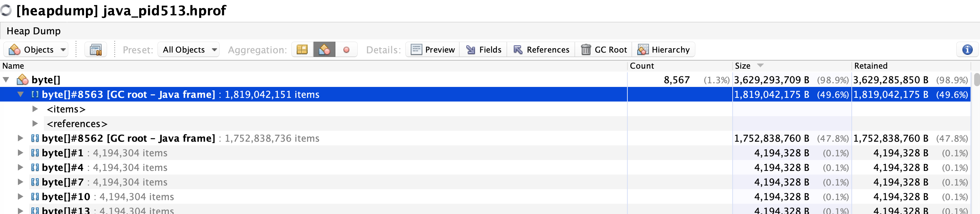
Task: Open the GC Root details panel
Action: (603, 49)
